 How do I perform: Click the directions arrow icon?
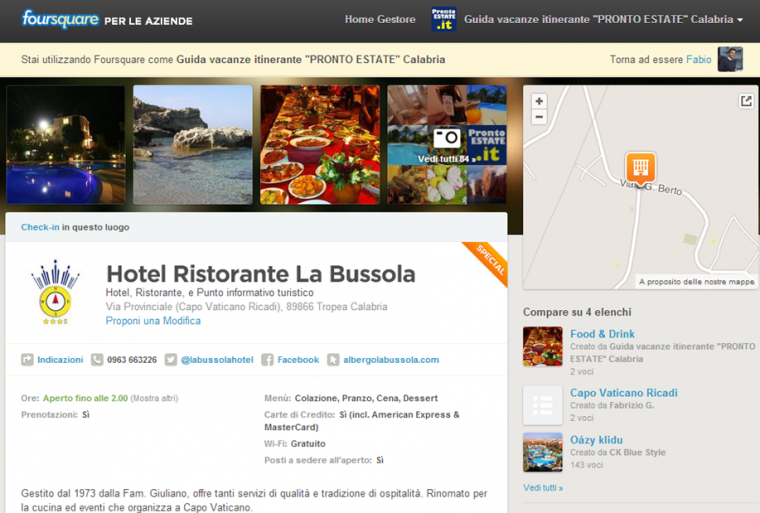point(27,360)
